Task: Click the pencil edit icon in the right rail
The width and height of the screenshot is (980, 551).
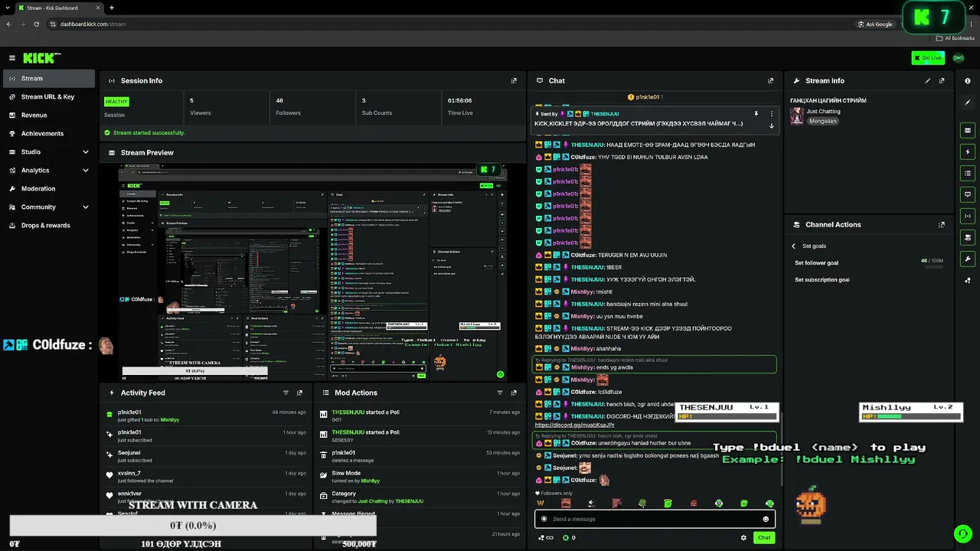Action: [x=968, y=102]
